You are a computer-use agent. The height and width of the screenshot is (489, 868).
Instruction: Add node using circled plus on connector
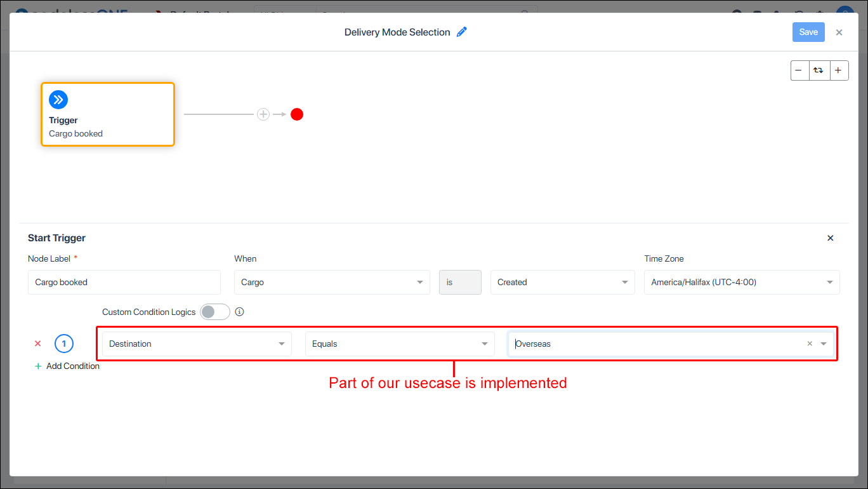[263, 114]
